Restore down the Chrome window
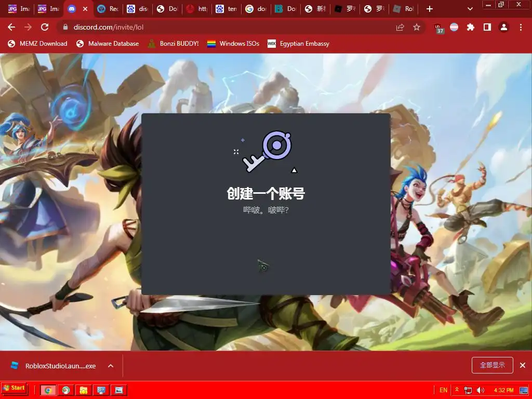 click(501, 5)
